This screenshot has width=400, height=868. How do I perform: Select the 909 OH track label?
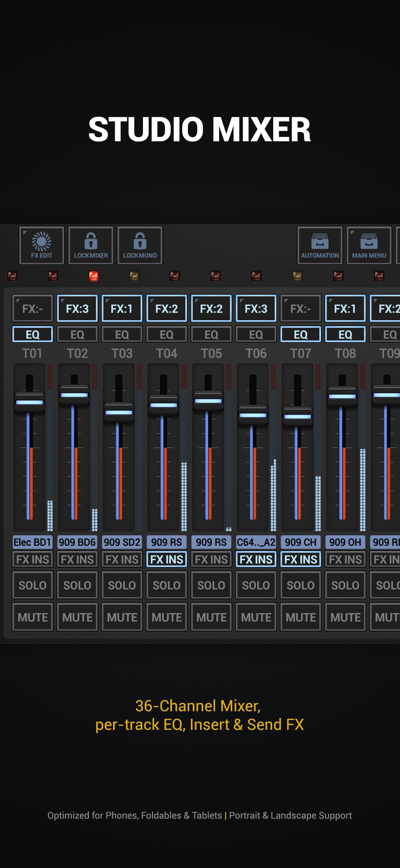tap(345, 542)
